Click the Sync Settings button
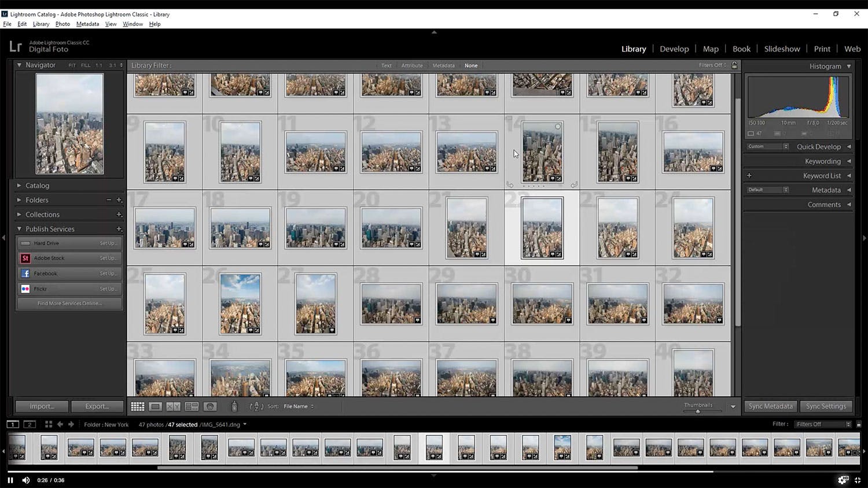Image resolution: width=868 pixels, height=488 pixels. click(826, 406)
